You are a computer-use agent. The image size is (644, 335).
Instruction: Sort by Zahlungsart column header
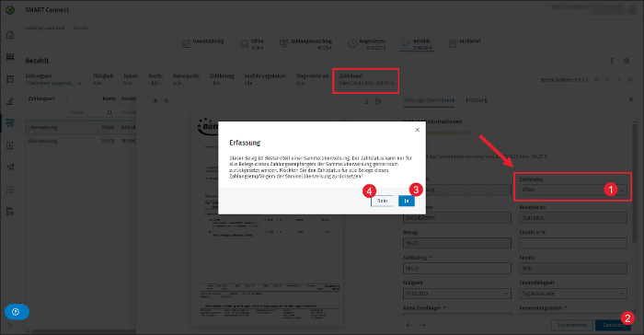click(41, 98)
